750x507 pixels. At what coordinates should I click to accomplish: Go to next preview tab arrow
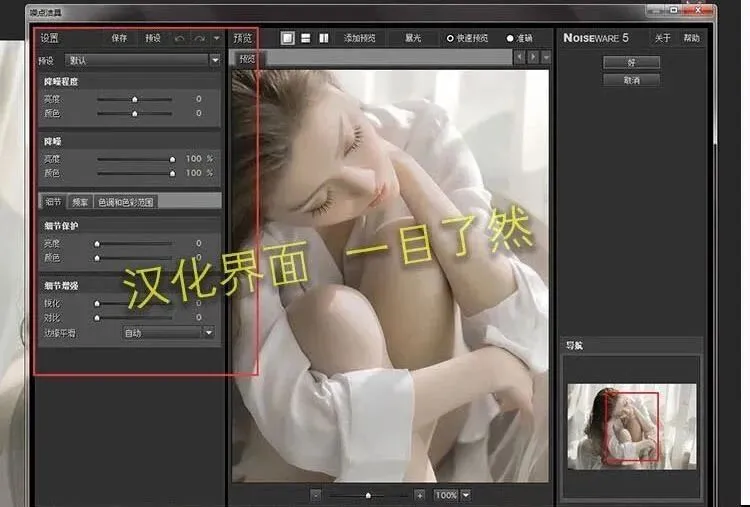(532, 58)
